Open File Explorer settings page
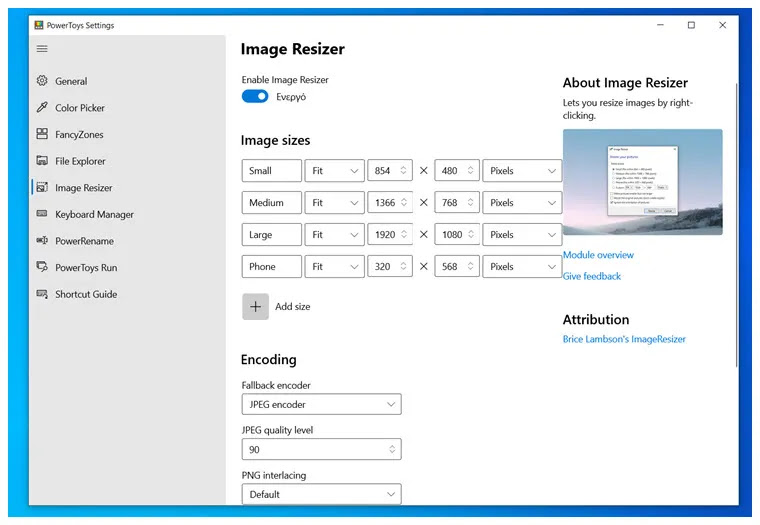 (x=80, y=161)
